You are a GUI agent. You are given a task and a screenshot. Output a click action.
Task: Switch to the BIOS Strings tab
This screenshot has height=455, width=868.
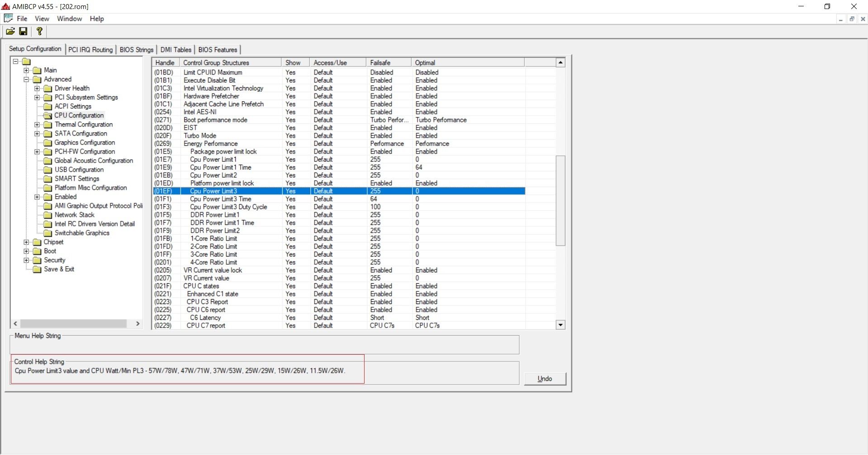pyautogui.click(x=137, y=50)
